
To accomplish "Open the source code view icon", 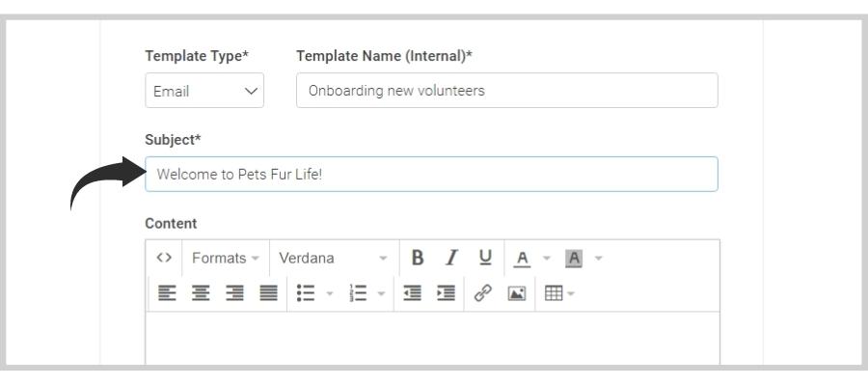I will pos(164,258).
